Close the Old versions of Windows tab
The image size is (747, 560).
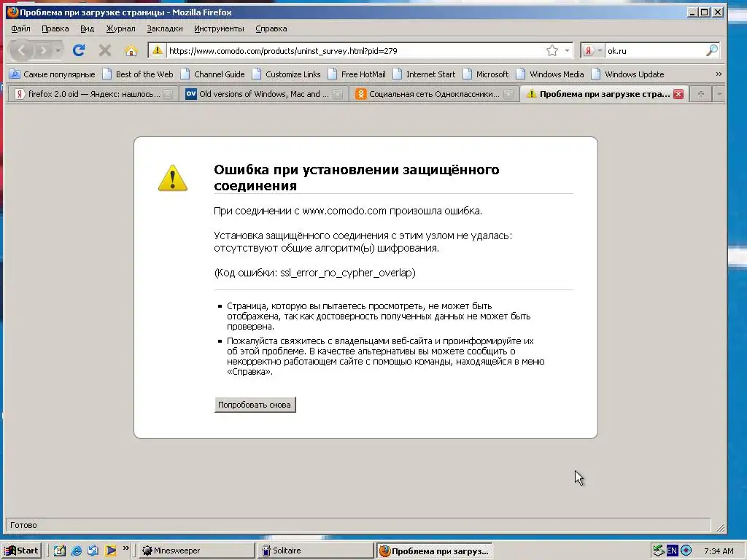[338, 94]
